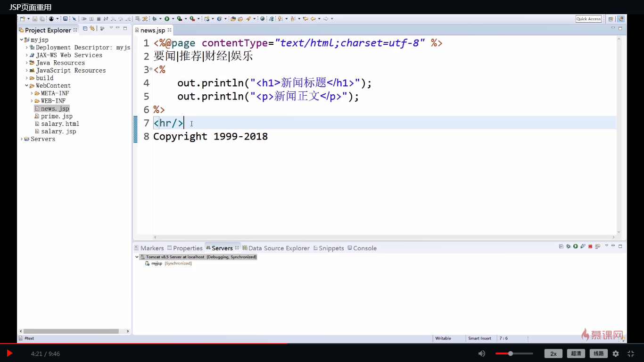Expand the Java Resources node
This screenshot has width=644, height=362.
coord(27,63)
